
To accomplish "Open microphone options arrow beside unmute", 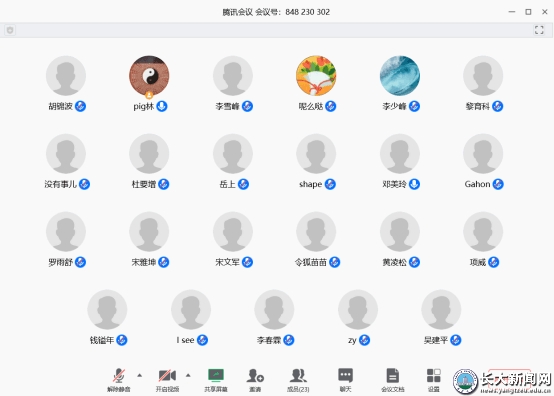I will coord(140,375).
